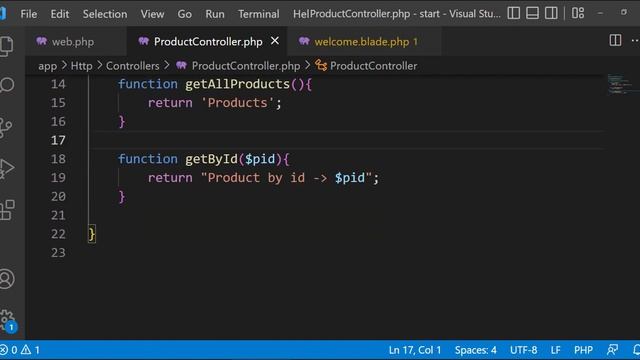640x360 pixels.
Task: Split the editor to the right
Action: [615, 40]
